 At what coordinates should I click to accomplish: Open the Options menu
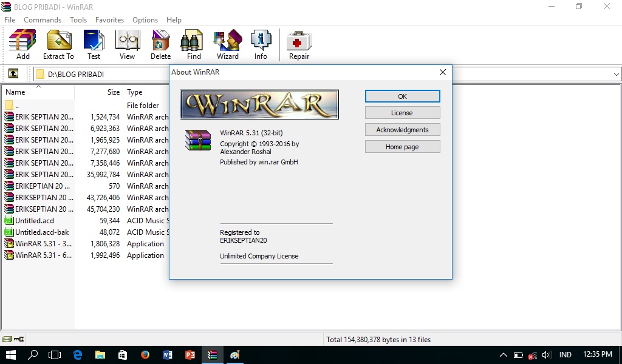145,20
